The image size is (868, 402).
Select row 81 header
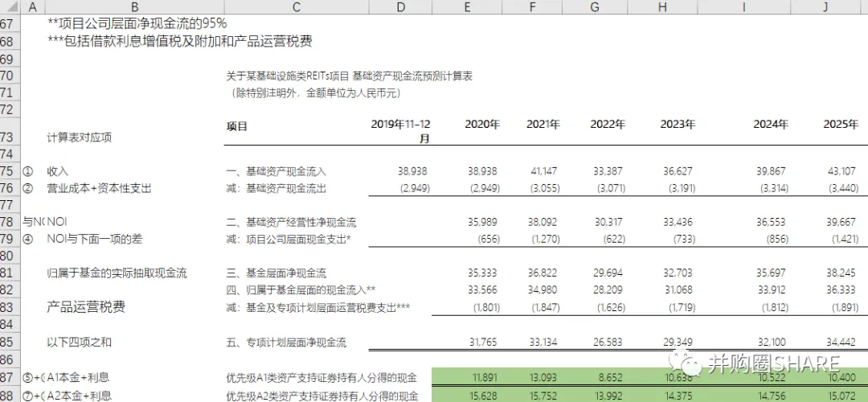click(10, 273)
